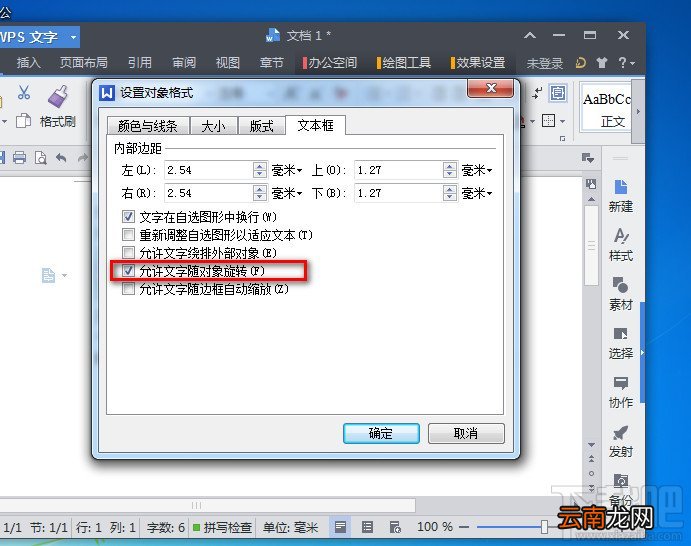Screen dimensions: 691x546
Task: Open the 页面布局 ribbon tab
Action: click(84, 63)
